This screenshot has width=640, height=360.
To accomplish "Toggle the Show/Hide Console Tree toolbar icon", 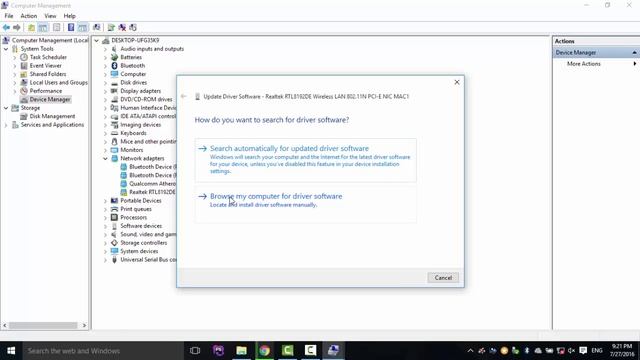I will coord(43,27).
